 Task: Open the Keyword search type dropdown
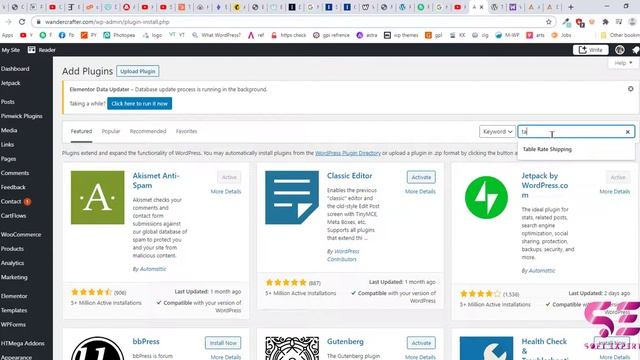[x=497, y=131]
